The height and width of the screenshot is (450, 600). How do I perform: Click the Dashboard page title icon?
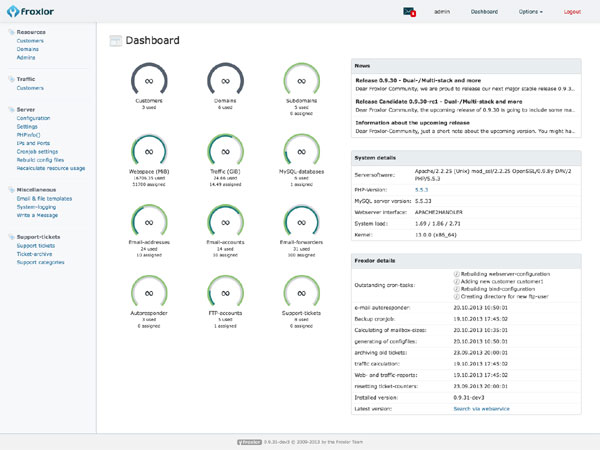(116, 41)
